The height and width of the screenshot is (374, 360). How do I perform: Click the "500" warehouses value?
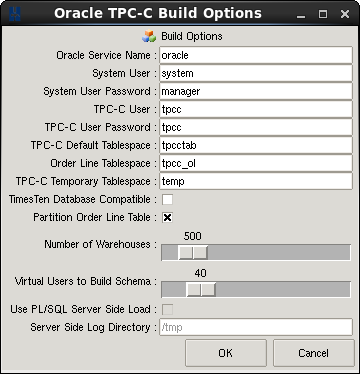[193, 236]
